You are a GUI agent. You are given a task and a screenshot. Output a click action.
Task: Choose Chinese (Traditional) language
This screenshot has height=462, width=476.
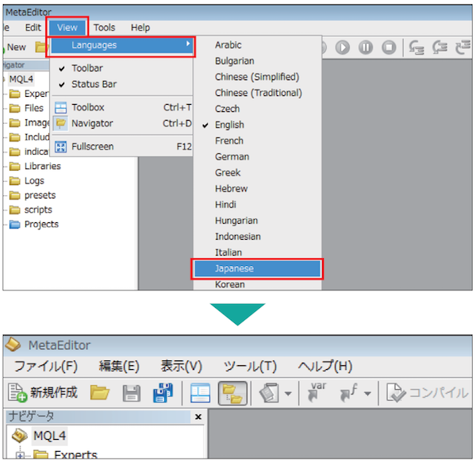257,93
